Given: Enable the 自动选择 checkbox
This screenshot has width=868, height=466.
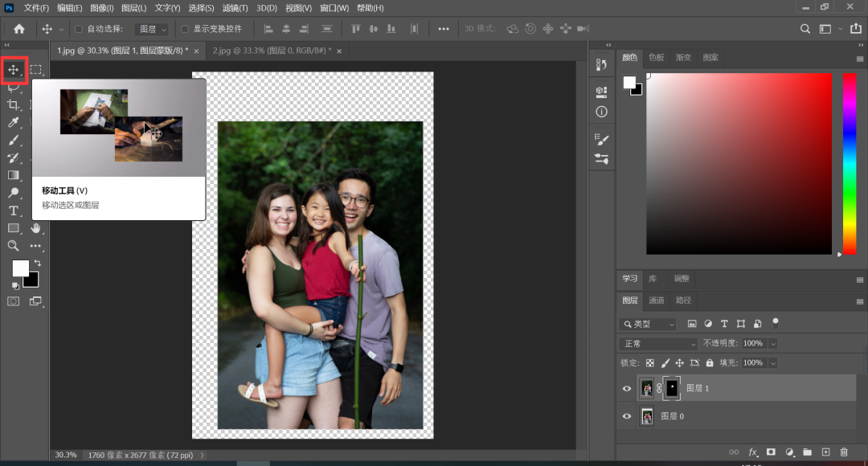Looking at the screenshot, I should 79,29.
